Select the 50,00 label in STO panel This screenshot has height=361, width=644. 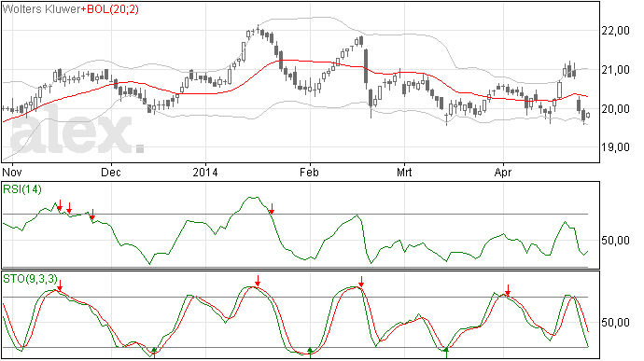[x=615, y=323]
